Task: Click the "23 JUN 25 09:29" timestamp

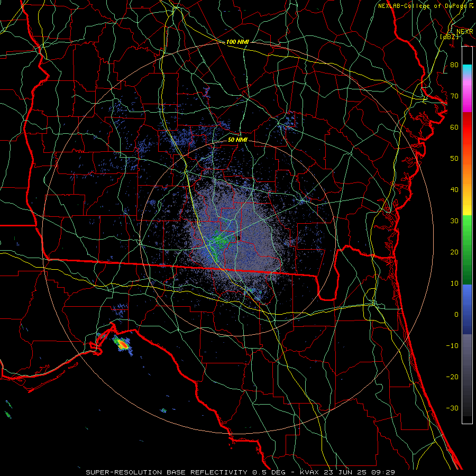Action: click(x=359, y=472)
